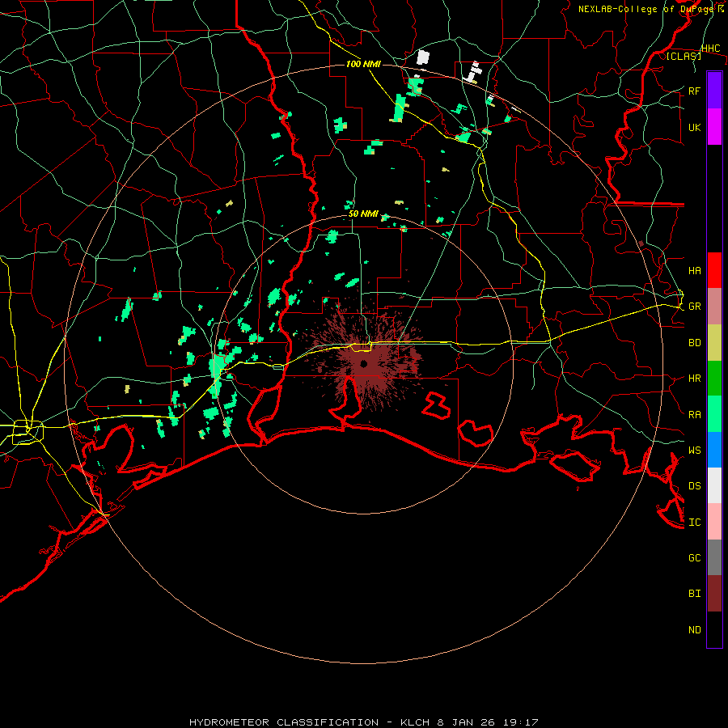Click the KLCH radar site center dot
This screenshot has width=728, height=728.
pos(363,363)
